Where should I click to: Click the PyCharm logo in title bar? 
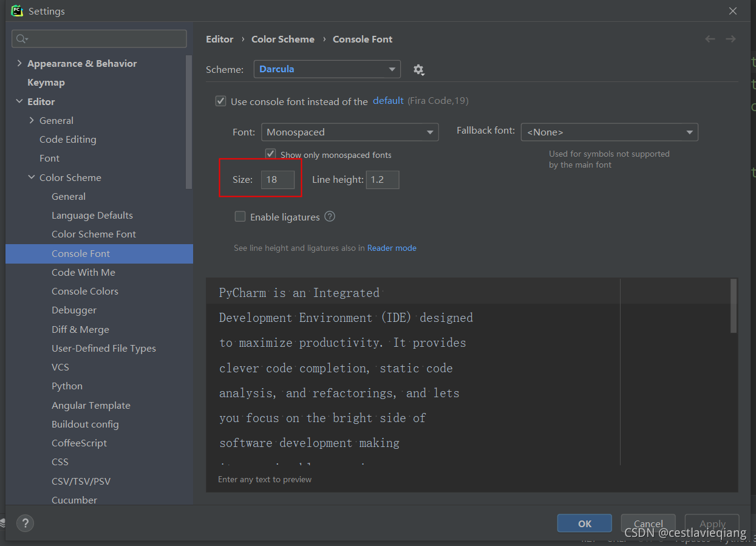coord(17,11)
